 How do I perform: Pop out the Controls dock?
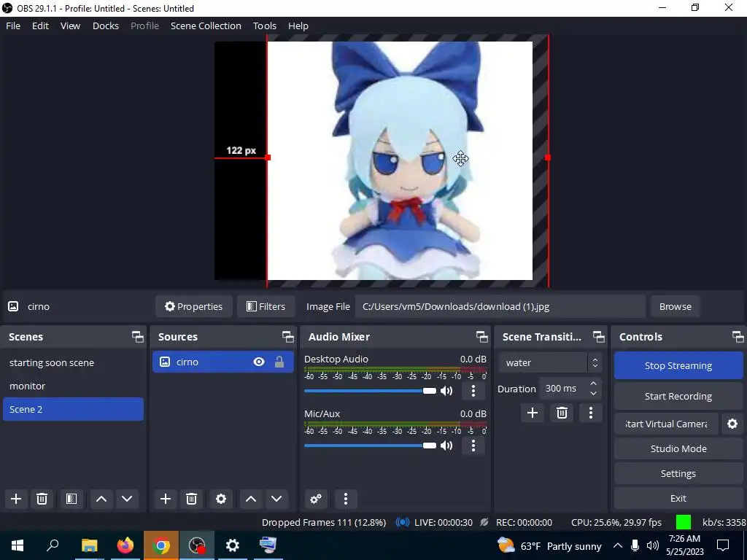738,337
